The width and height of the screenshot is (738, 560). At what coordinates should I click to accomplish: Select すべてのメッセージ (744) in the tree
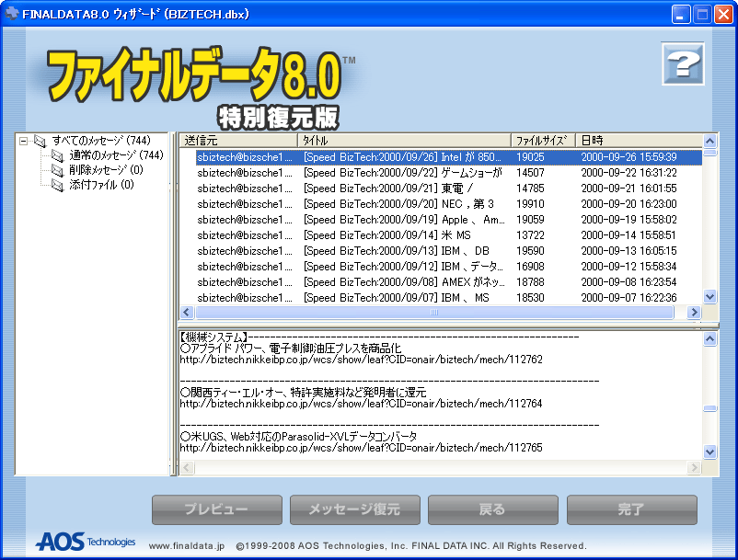101,140
